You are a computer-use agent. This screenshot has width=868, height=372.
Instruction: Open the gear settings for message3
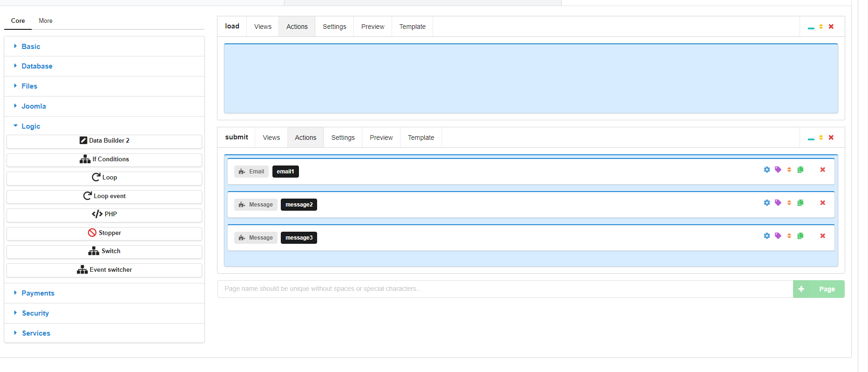tap(766, 236)
